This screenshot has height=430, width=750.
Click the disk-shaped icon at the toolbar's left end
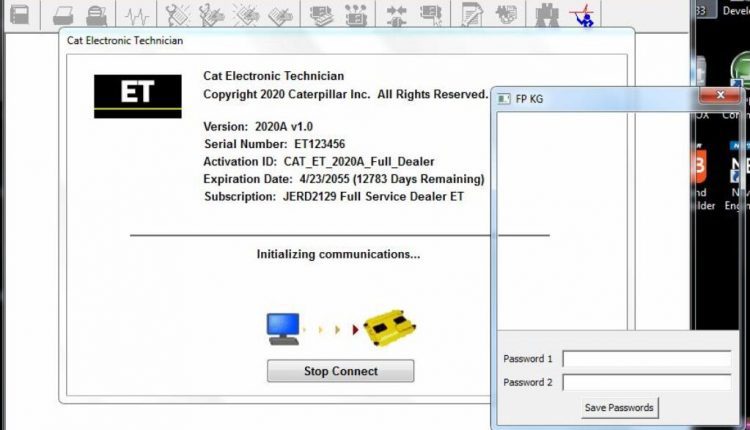click(x=20, y=13)
